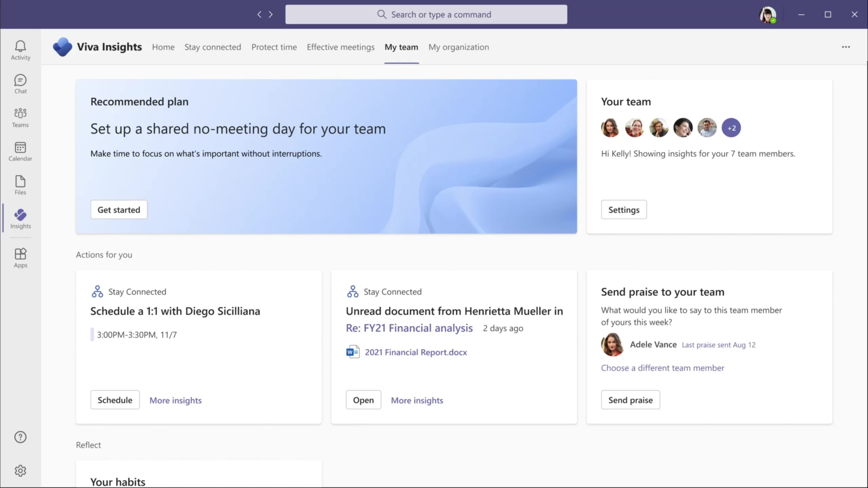This screenshot has width=868, height=488.
Task: Click the overflow menu three dots
Action: pyautogui.click(x=846, y=47)
